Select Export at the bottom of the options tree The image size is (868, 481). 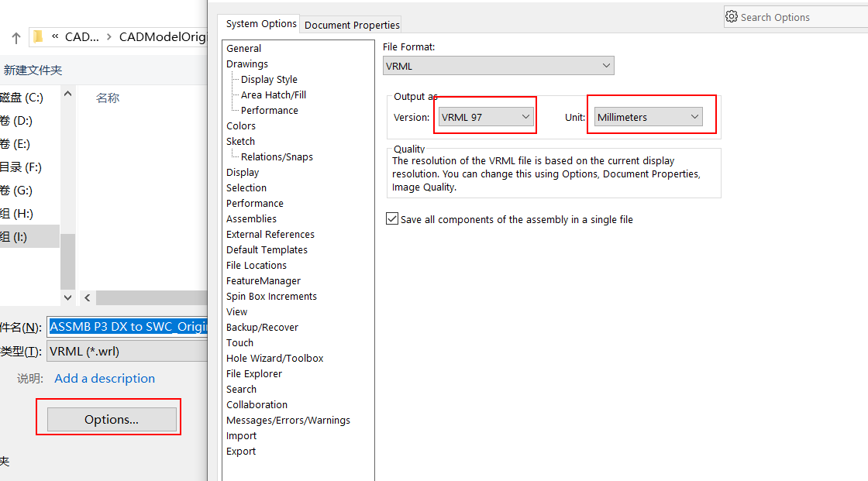click(241, 451)
